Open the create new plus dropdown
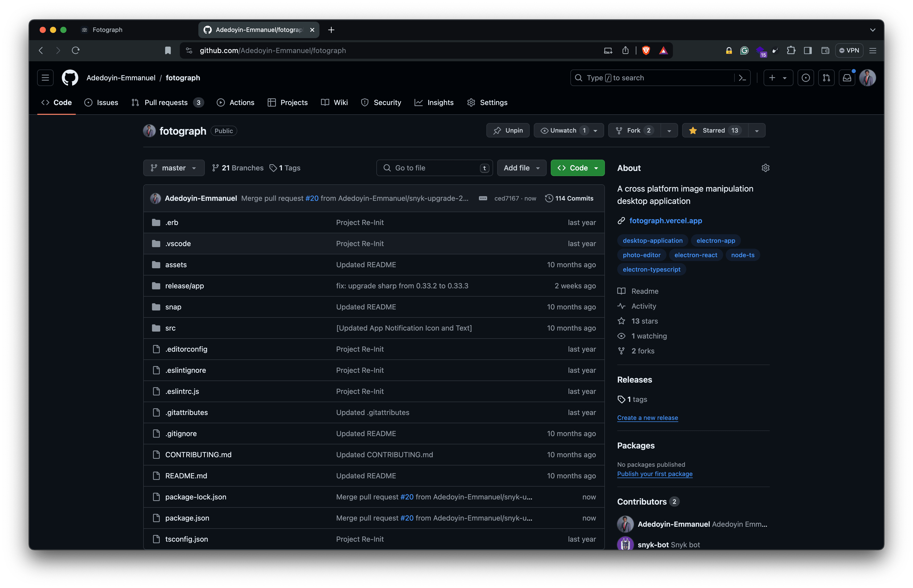Screen dimensions: 913x588 click(778, 78)
